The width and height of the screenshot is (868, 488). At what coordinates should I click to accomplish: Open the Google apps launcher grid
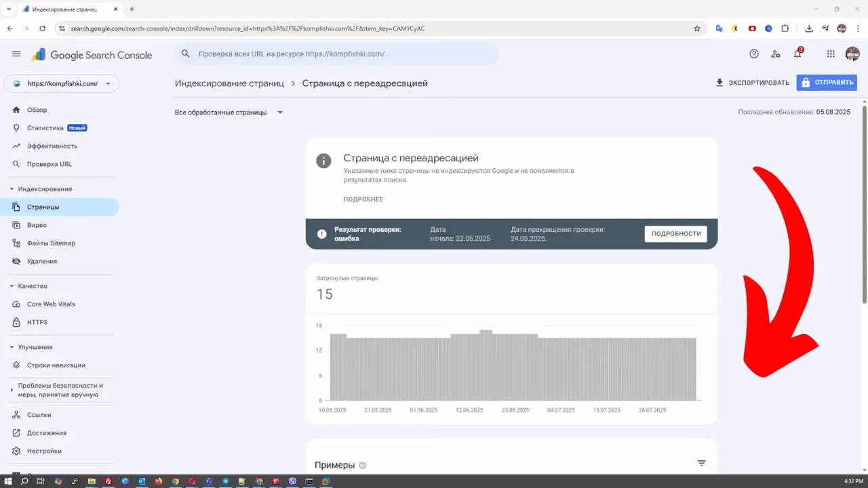[830, 54]
